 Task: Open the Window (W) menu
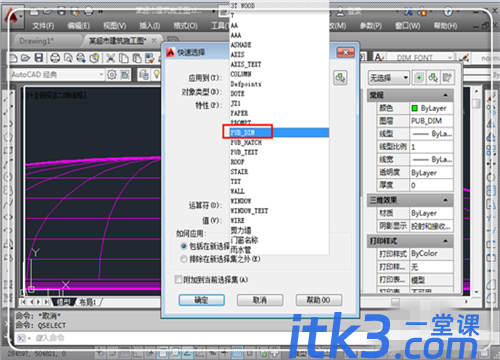tap(407, 26)
